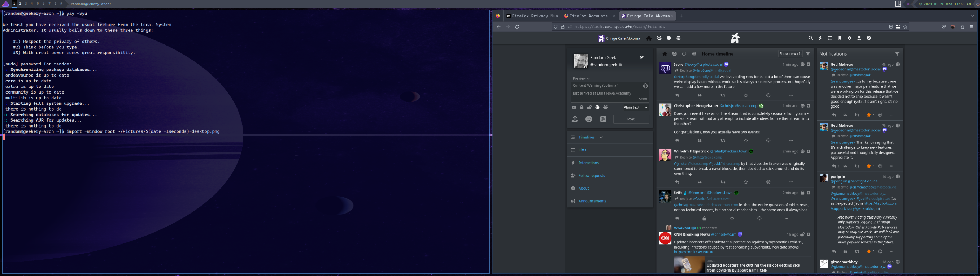Expand the Preview section in post form

(x=581, y=79)
